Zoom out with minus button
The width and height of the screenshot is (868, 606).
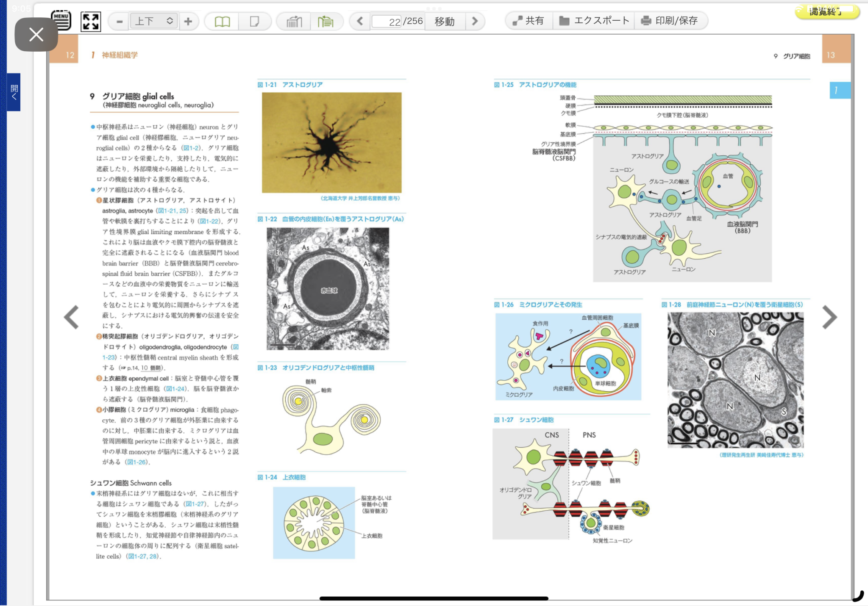click(120, 21)
